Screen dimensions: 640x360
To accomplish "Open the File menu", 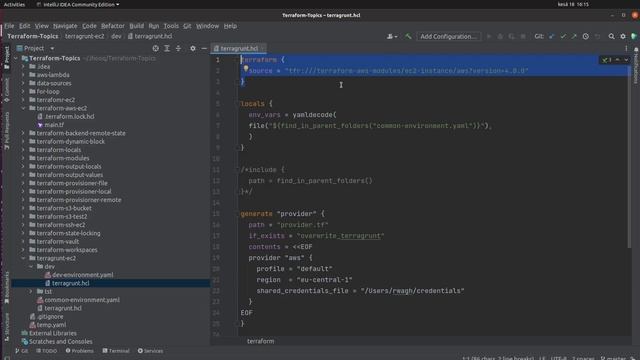I will tap(9, 26).
